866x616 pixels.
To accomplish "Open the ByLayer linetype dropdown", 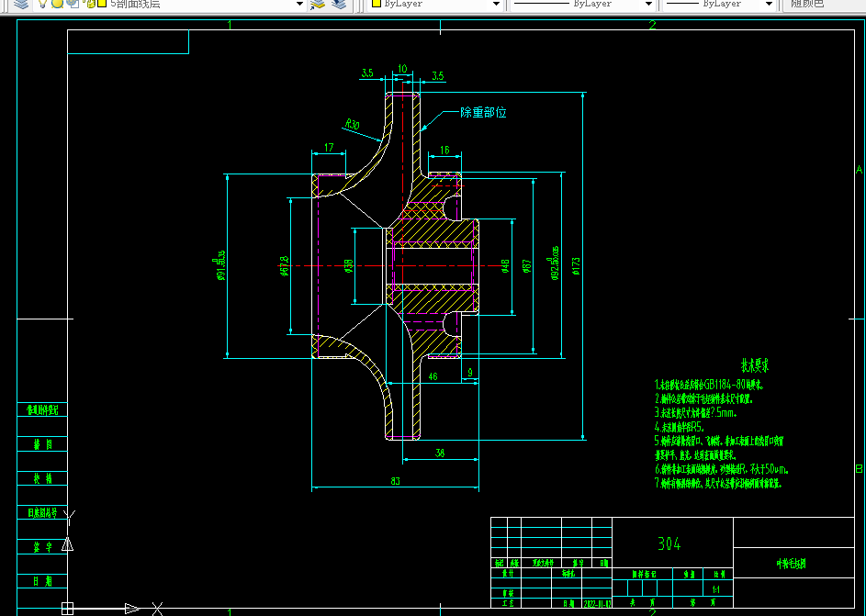I will coord(582,4).
